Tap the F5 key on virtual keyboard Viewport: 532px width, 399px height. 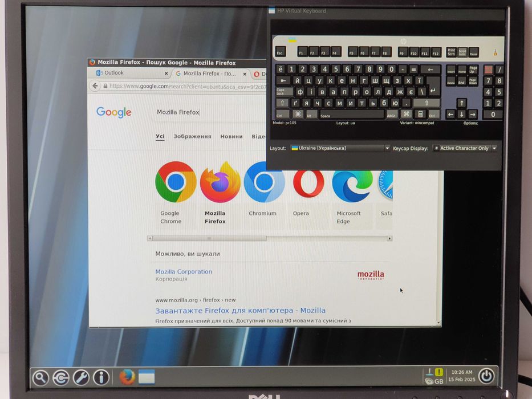[353, 52]
